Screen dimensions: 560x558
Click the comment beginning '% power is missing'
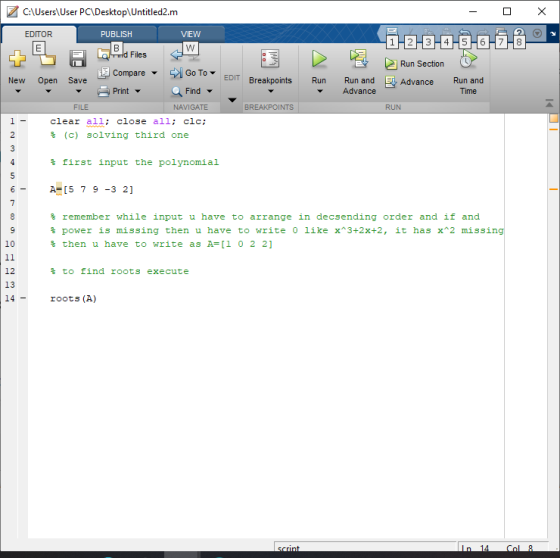[277, 230]
